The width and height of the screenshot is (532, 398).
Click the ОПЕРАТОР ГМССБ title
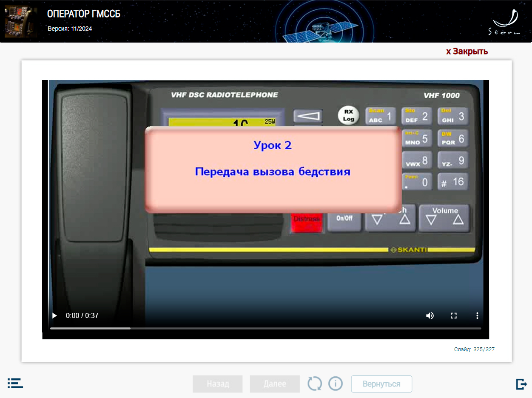84,14
